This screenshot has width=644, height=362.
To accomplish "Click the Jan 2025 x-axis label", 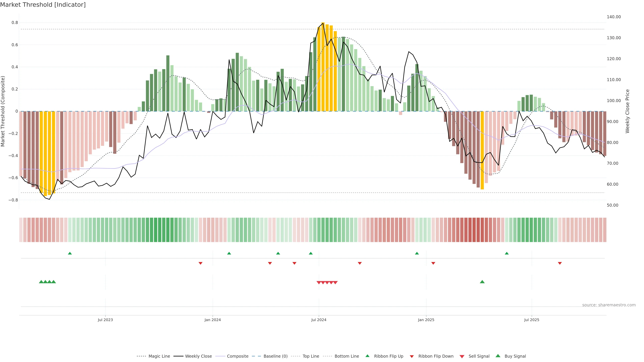I will [426, 320].
